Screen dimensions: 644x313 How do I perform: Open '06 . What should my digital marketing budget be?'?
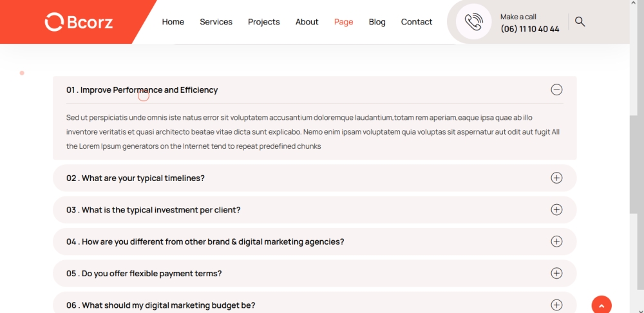pyautogui.click(x=160, y=305)
